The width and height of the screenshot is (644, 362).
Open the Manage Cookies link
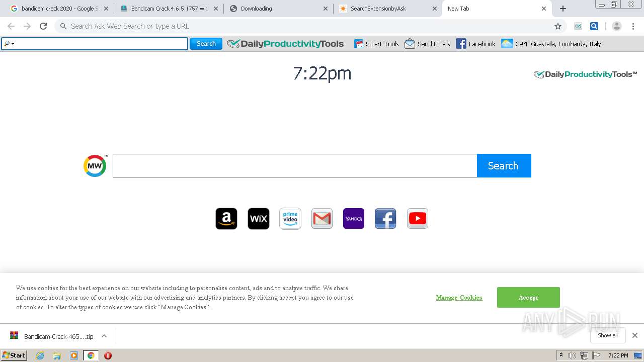(x=459, y=298)
